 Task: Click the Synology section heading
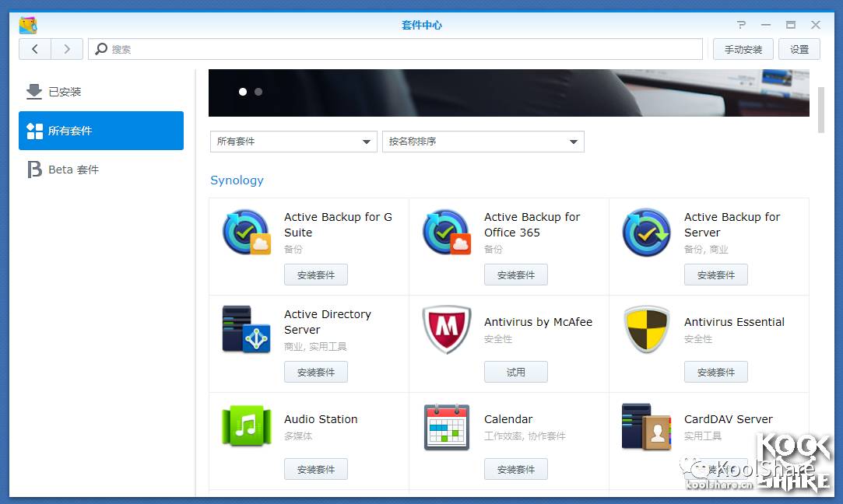[237, 180]
